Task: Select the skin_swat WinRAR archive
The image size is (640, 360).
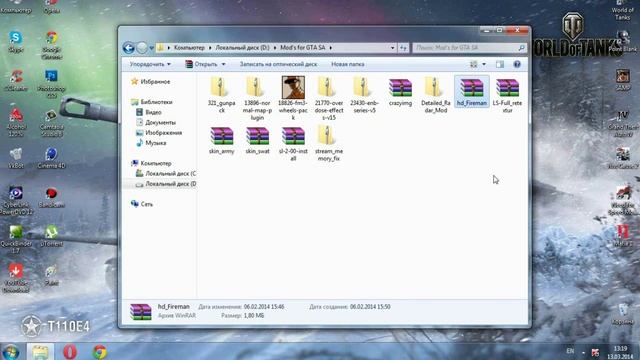Action: [257, 140]
